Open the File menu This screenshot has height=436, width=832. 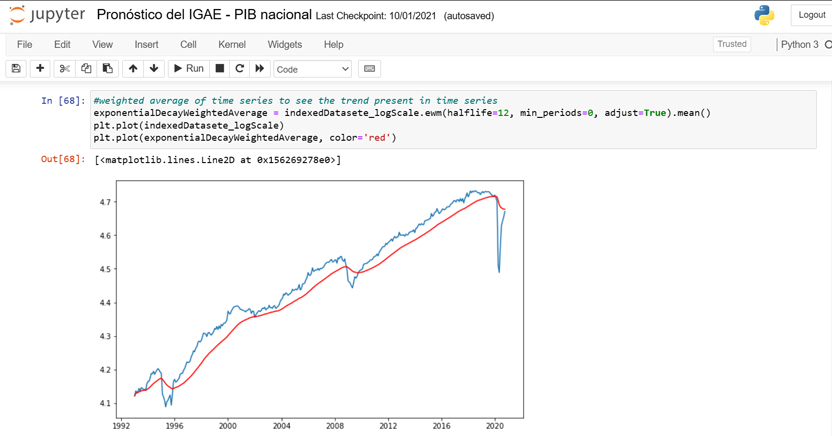tap(25, 44)
